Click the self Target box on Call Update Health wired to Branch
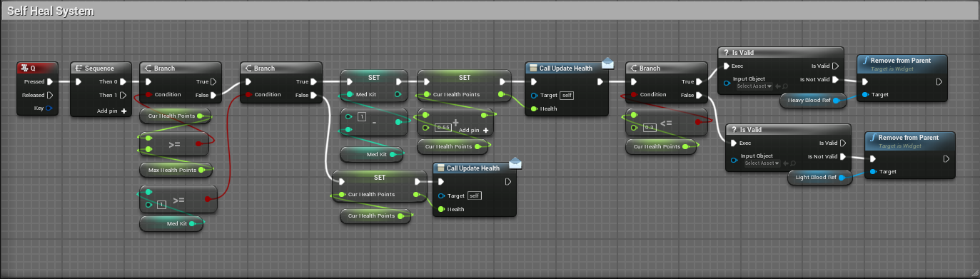This screenshot has width=980, height=279. point(567,95)
